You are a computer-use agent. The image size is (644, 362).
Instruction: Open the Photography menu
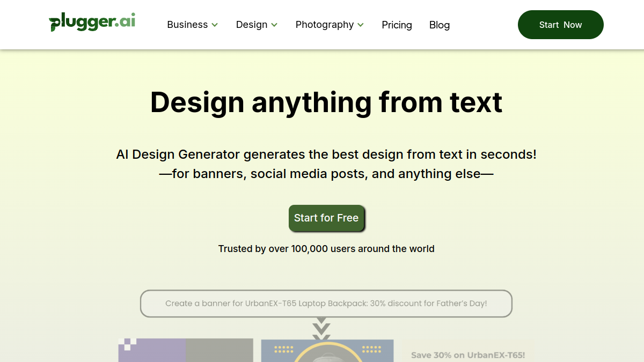(330, 25)
